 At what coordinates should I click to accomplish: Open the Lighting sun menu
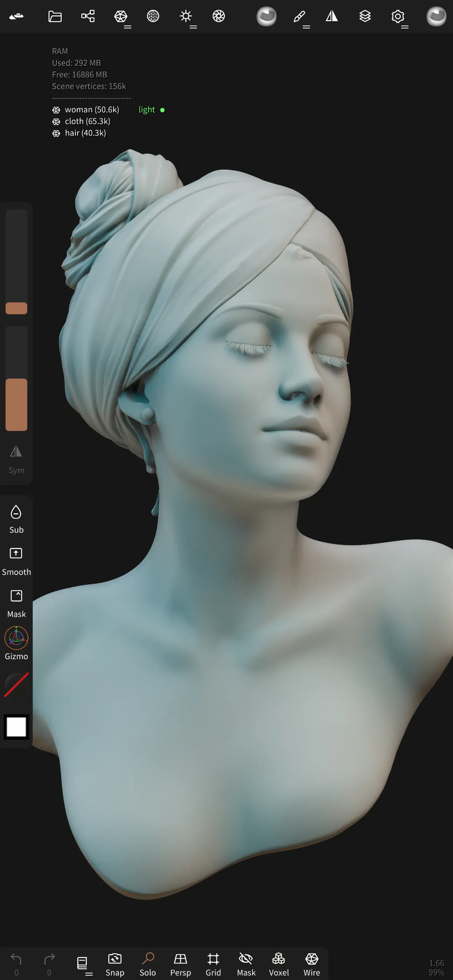tap(186, 16)
